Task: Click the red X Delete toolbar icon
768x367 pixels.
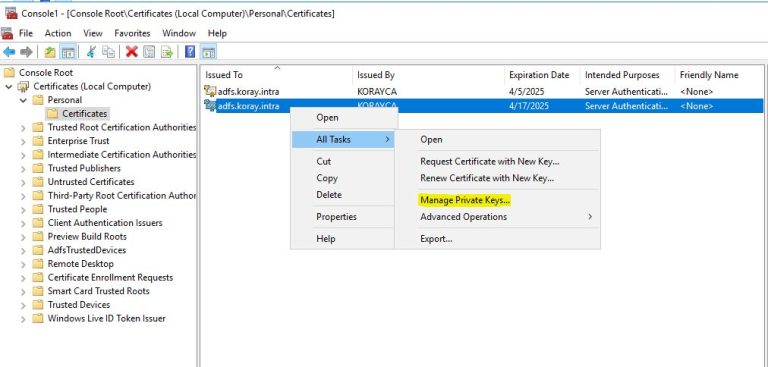Action: coord(131,51)
